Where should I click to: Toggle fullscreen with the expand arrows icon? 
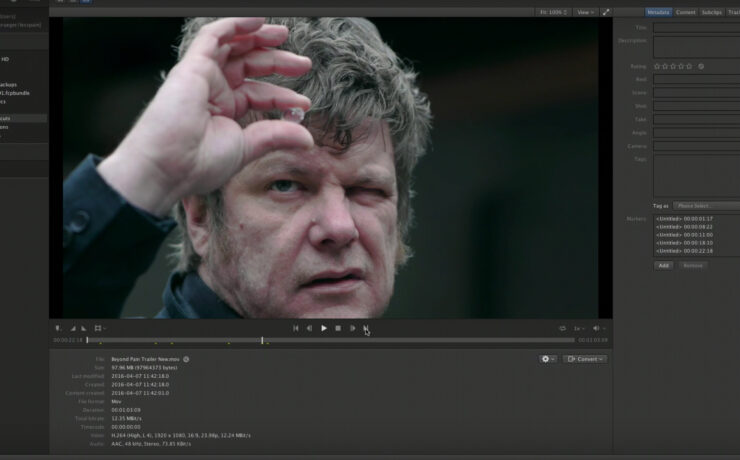606,12
